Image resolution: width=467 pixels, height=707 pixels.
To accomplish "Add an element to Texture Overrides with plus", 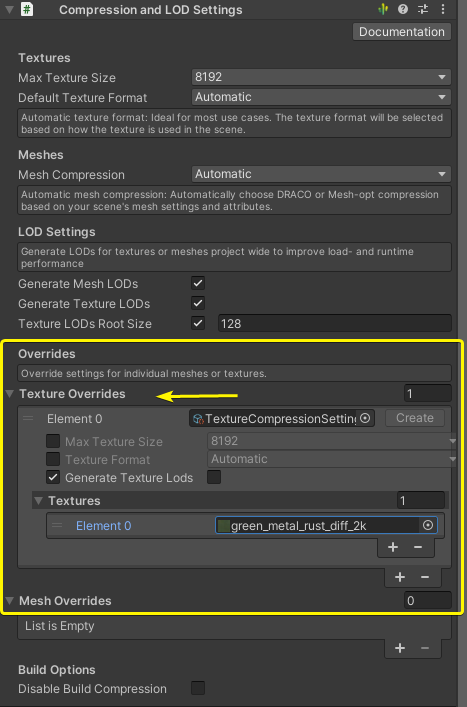I will click(400, 577).
